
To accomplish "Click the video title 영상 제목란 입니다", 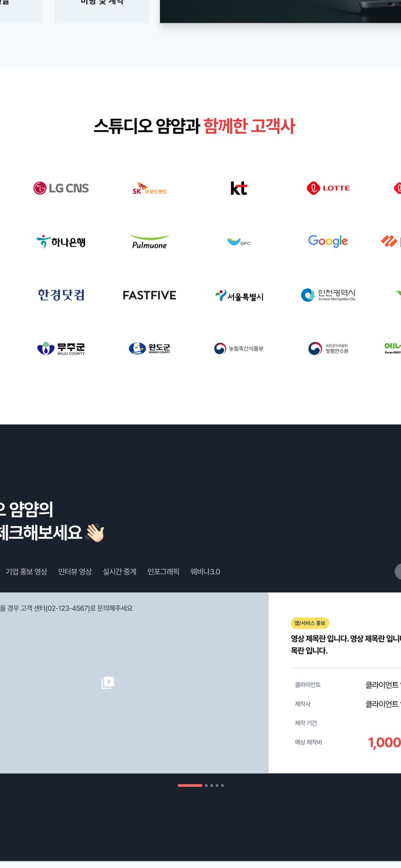I will pos(346,644).
